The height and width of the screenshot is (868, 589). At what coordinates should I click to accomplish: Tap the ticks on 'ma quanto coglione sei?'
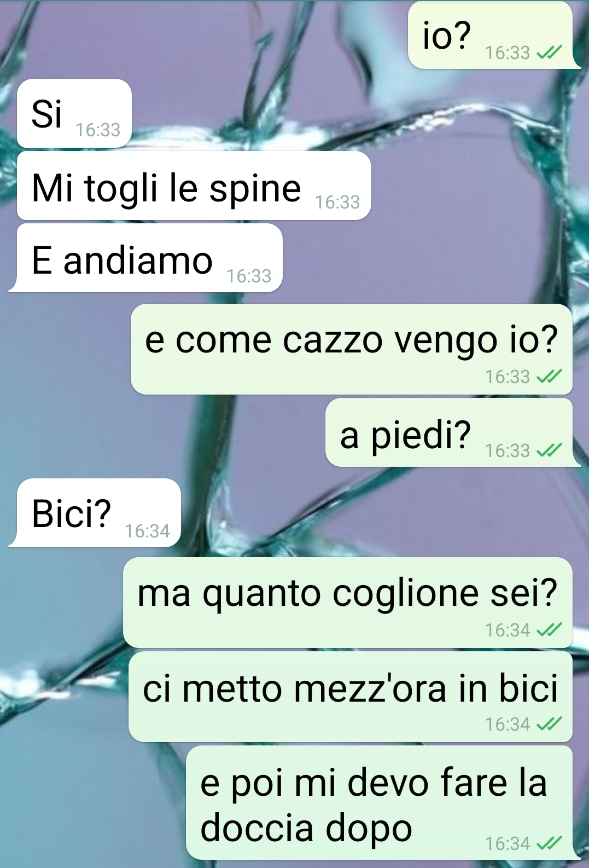click(x=549, y=630)
